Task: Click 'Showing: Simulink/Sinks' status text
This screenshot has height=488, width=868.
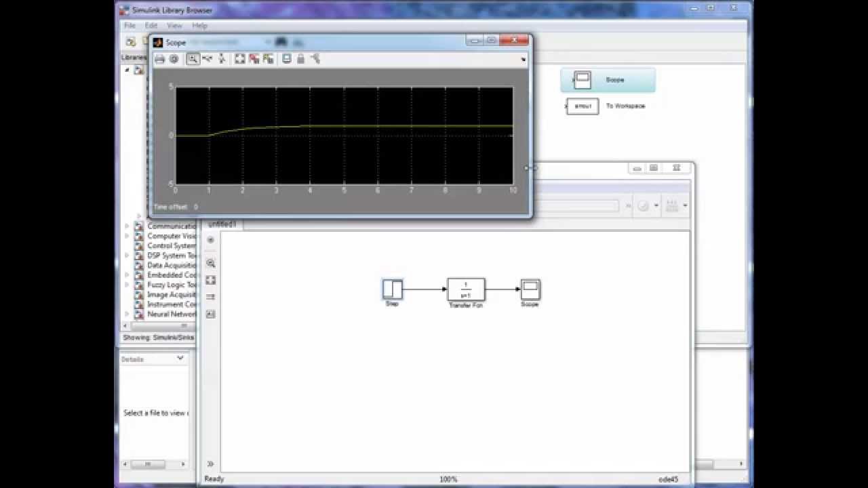Action: click(158, 338)
